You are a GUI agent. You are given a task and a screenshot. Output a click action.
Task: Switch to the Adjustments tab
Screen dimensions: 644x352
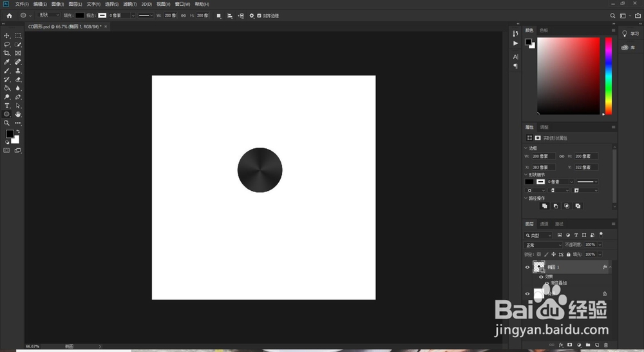(x=544, y=127)
